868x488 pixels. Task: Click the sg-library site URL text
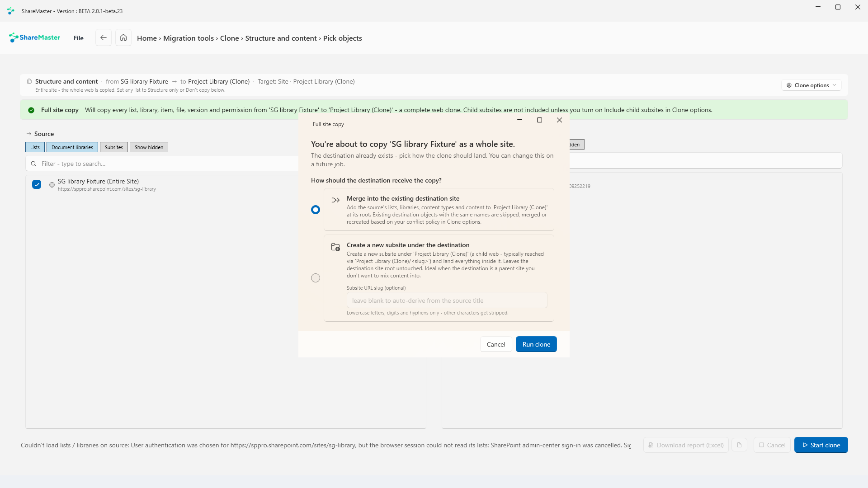point(107,189)
